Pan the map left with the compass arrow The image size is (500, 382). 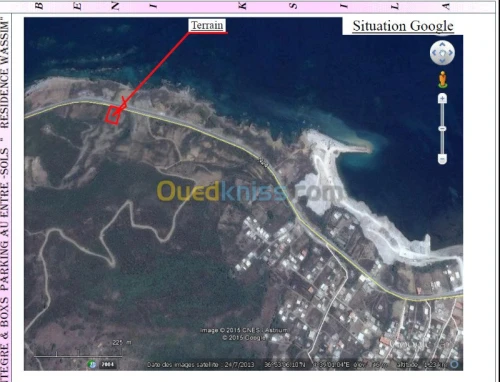434,53
